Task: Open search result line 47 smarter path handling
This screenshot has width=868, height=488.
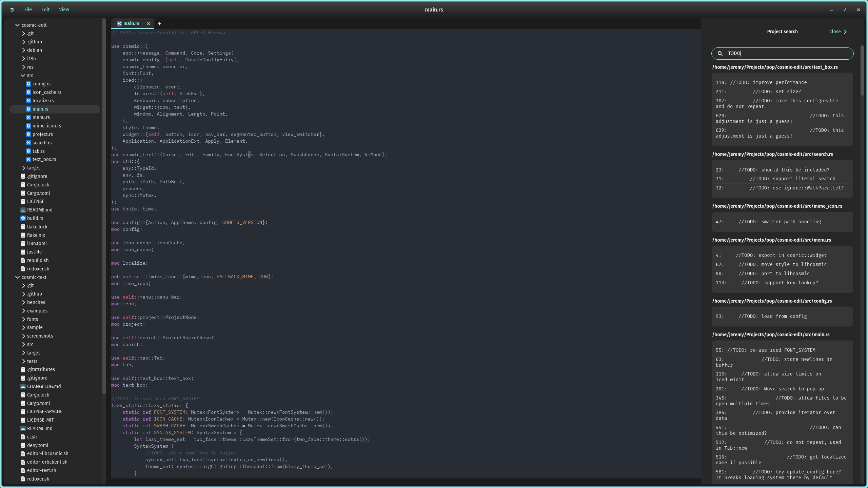Action: click(782, 222)
